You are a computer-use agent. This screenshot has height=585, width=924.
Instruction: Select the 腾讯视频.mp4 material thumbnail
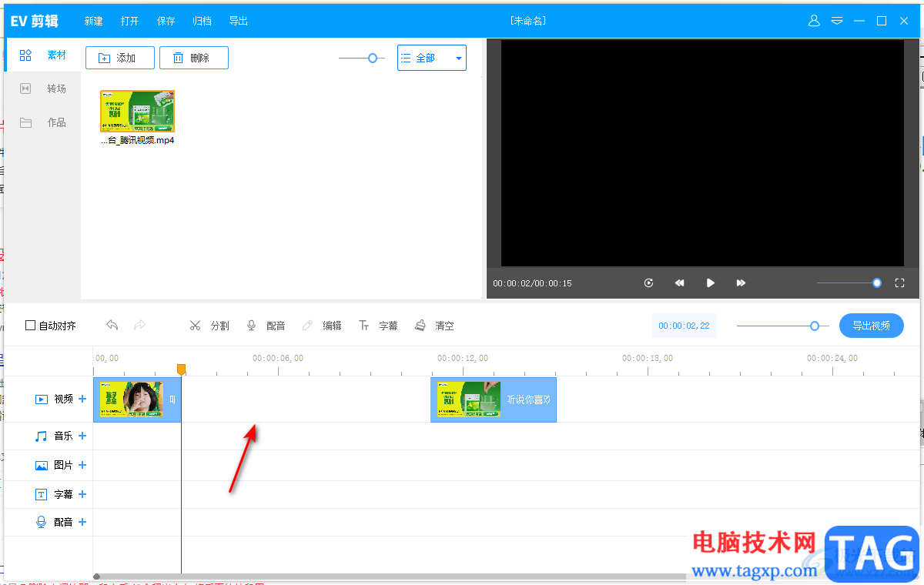click(138, 112)
